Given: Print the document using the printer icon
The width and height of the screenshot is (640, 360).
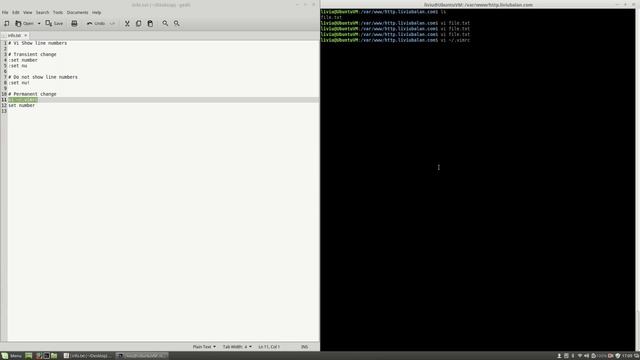Looking at the screenshot, I should point(74,24).
